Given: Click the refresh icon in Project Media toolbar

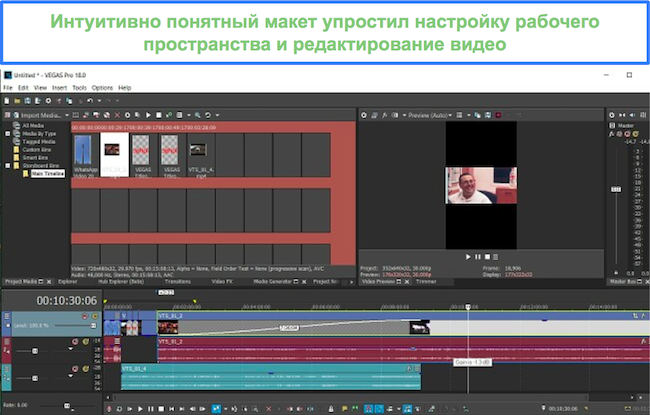Looking at the screenshot, I should pos(208,115).
